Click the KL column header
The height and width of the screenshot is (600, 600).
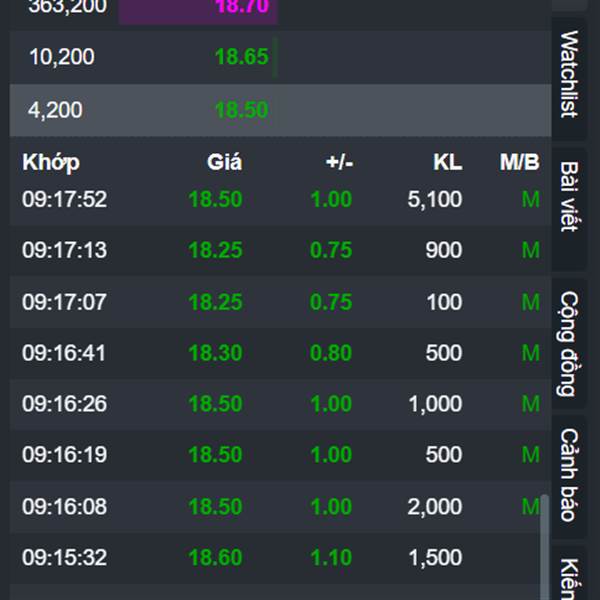pos(448,162)
